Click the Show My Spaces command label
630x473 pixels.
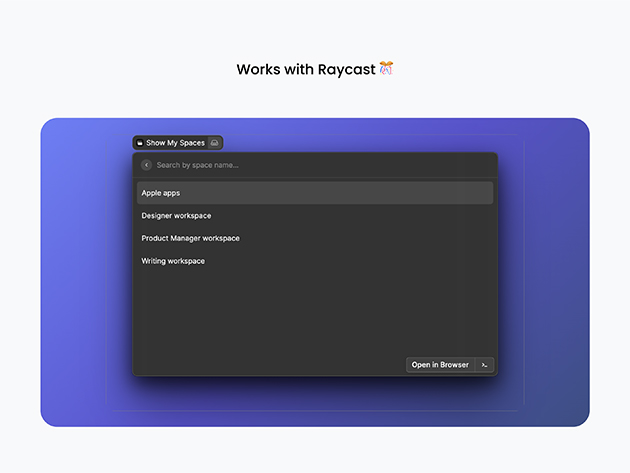point(175,143)
